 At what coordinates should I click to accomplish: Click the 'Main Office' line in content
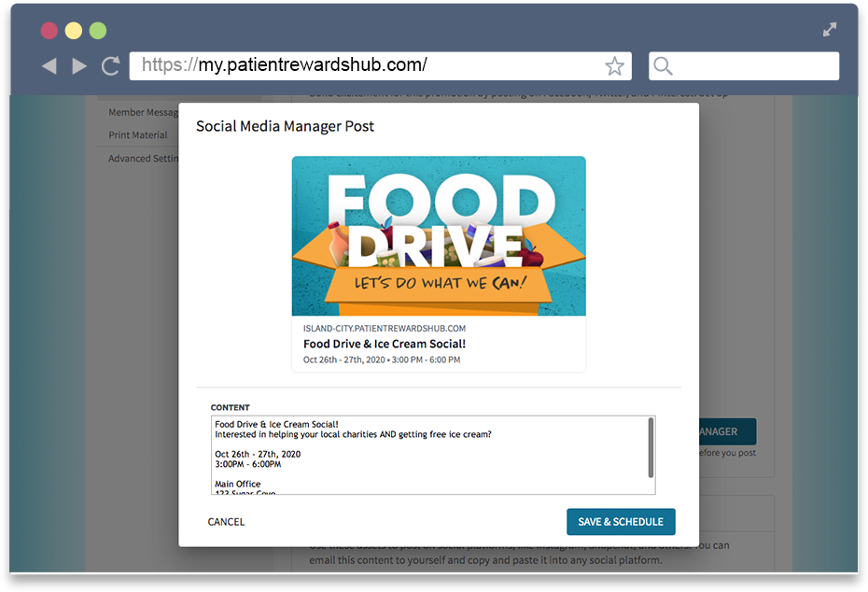click(x=237, y=484)
